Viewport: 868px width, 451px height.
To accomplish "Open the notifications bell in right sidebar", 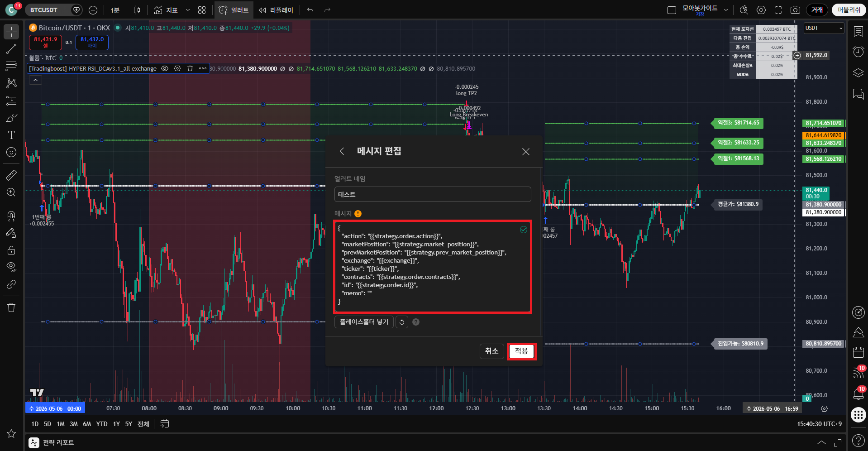I will point(858,393).
